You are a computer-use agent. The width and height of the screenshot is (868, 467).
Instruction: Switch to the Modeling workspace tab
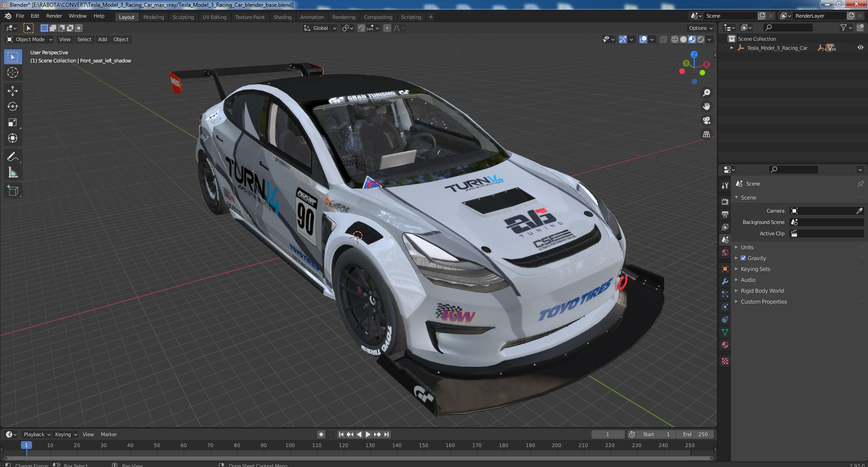(153, 17)
